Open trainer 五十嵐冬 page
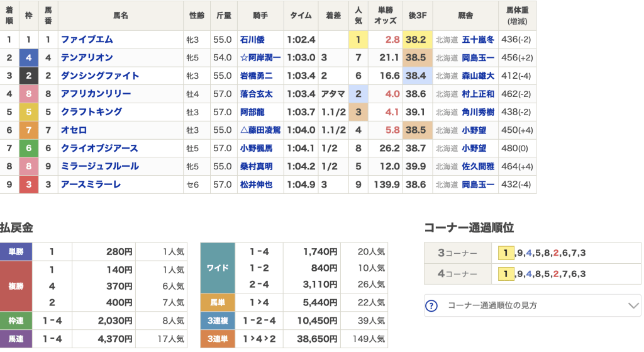Viewport: 644px width, 352px height. pyautogui.click(x=478, y=40)
